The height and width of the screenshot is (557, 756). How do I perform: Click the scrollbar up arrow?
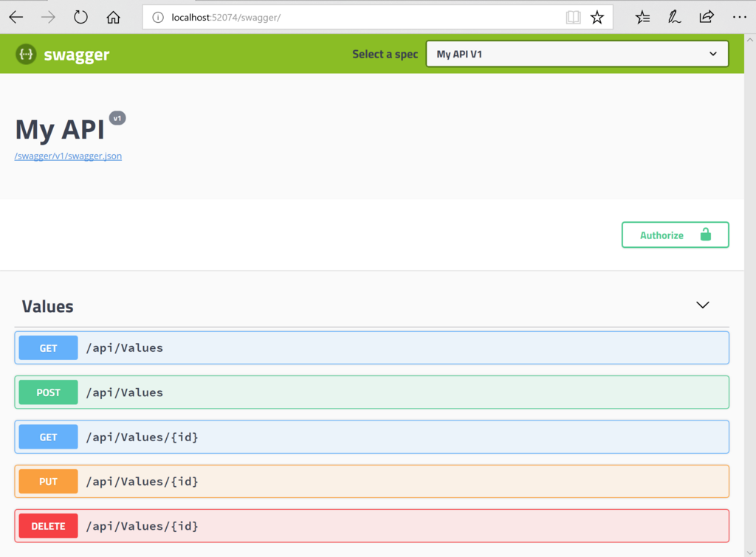(750, 40)
